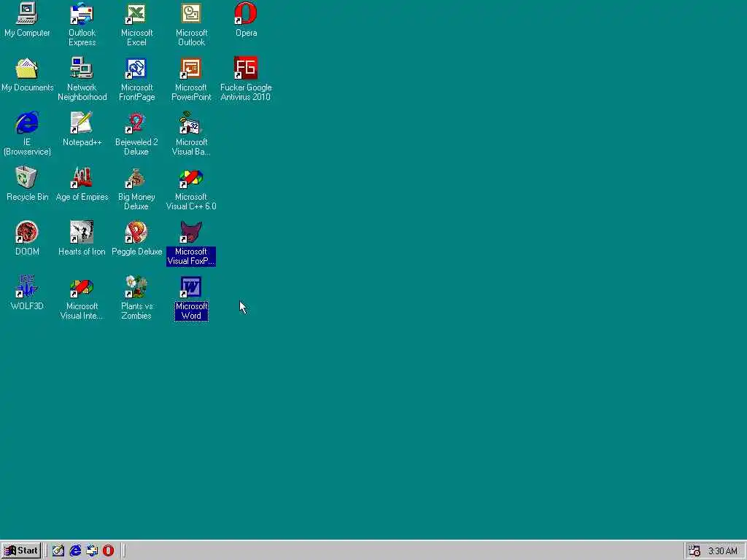The image size is (747, 560).
Task: Open the Start menu
Action: click(21, 551)
